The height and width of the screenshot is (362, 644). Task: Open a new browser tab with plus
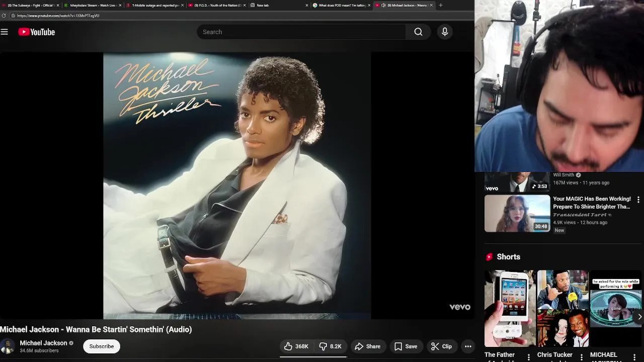(x=440, y=5)
